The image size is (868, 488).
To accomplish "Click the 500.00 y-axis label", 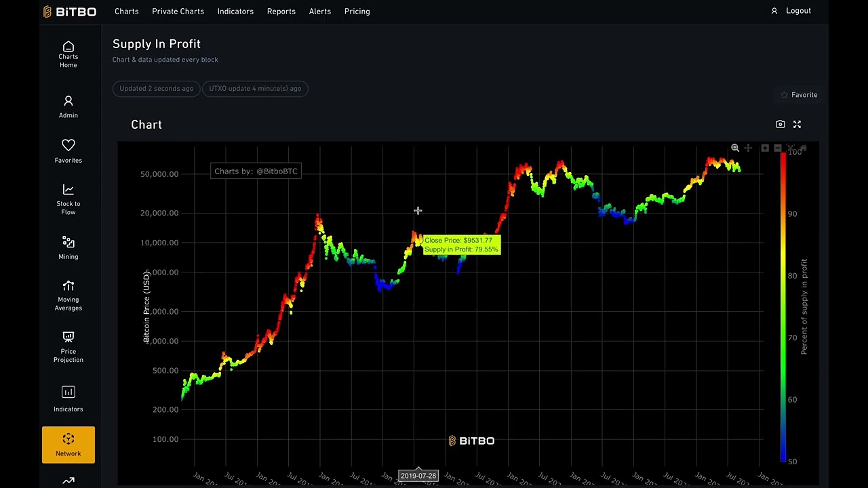I will click(165, 371).
